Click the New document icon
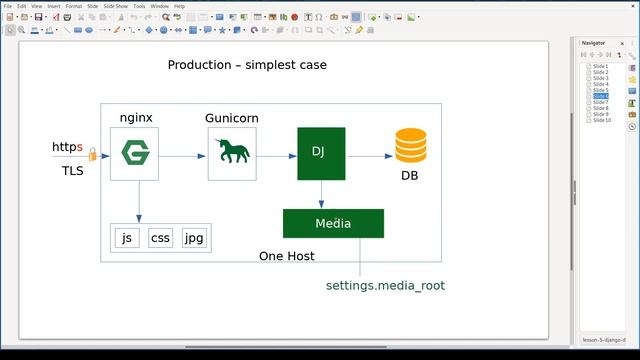 click(10, 17)
